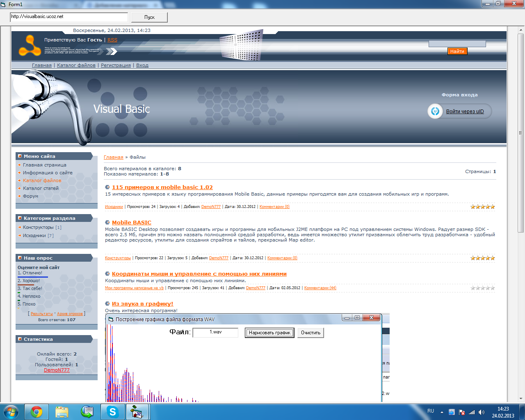Click icon beside Из звука в графику
The width and height of the screenshot is (525, 420).
pyautogui.click(x=107, y=304)
